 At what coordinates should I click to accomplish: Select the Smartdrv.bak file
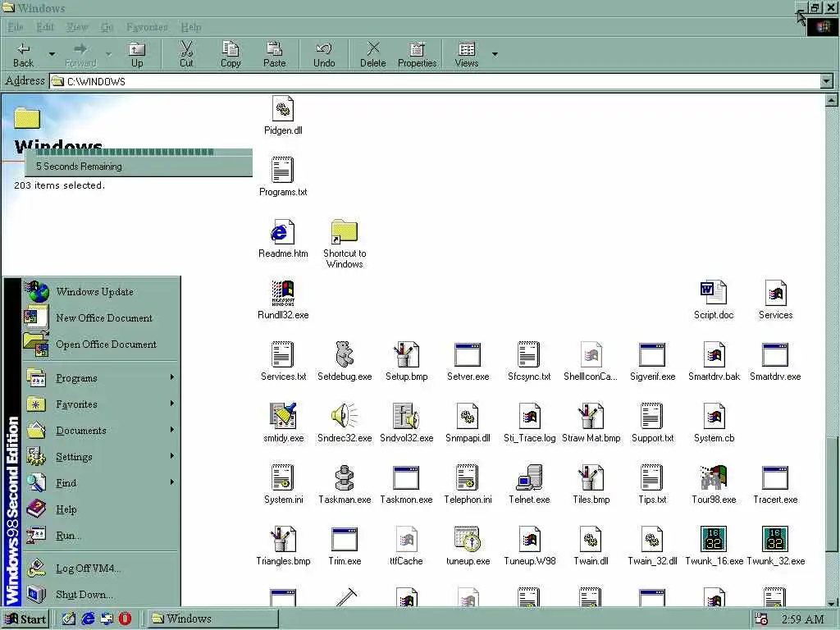[714, 361]
